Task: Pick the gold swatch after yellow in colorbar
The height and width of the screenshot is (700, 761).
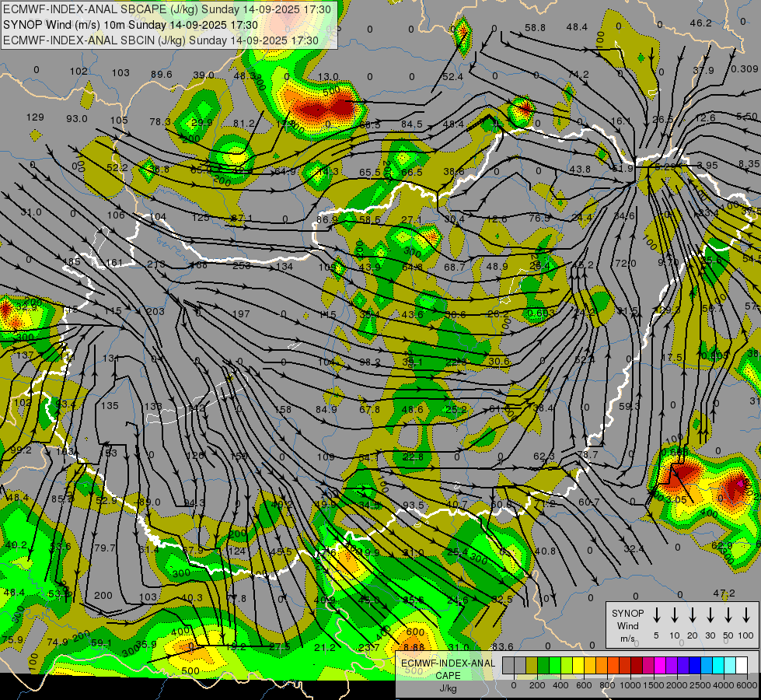Action: tap(590, 666)
